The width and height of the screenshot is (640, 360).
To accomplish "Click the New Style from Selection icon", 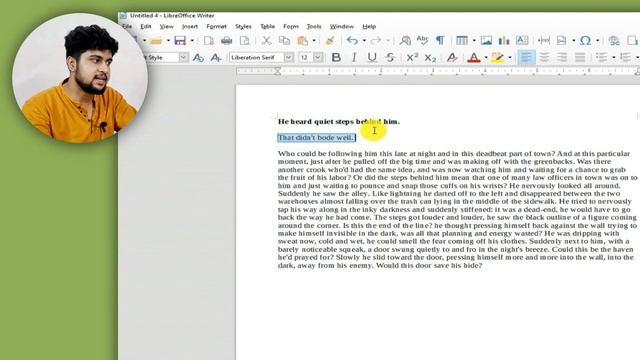I will 216,58.
